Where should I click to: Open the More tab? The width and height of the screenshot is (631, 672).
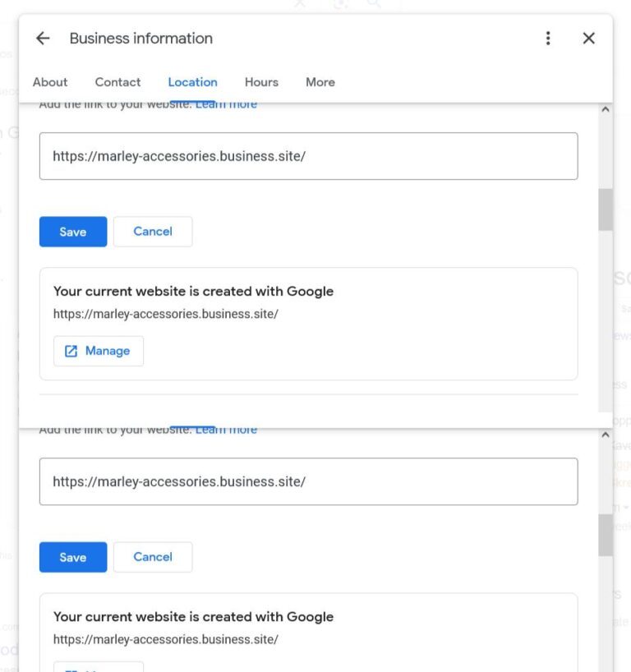click(x=320, y=82)
